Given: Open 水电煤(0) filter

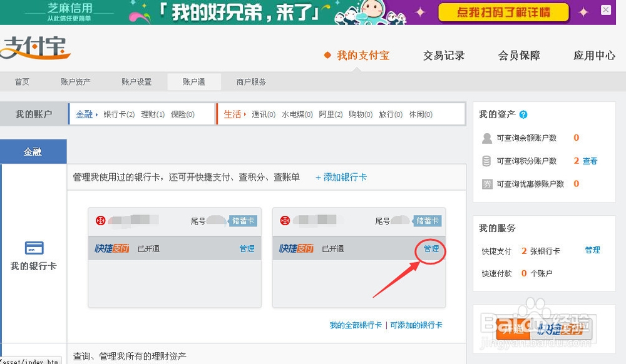Looking at the screenshot, I should pos(297,114).
